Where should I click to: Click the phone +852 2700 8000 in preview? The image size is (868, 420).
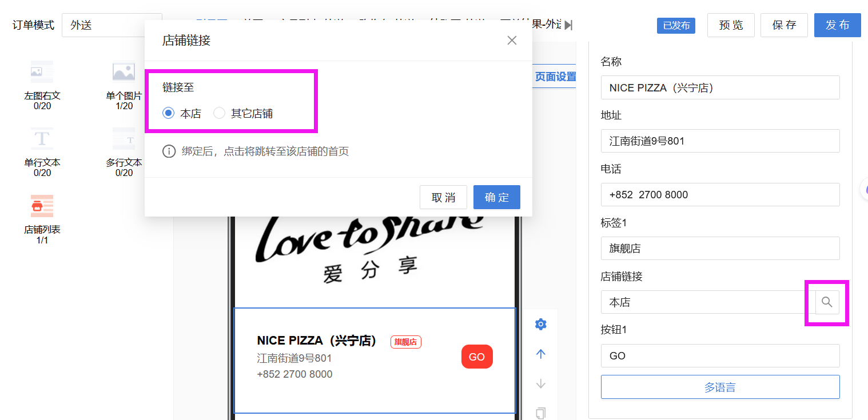[x=294, y=374]
